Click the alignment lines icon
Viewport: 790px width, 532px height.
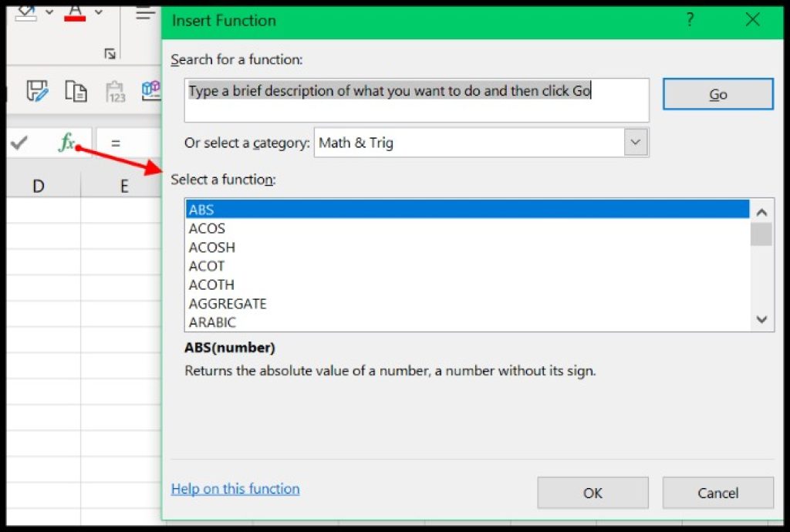tap(144, 13)
